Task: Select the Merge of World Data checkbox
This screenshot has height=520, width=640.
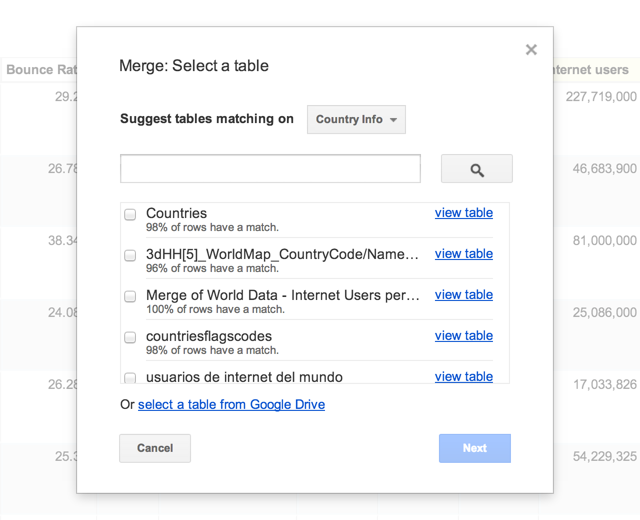Action: click(130, 296)
